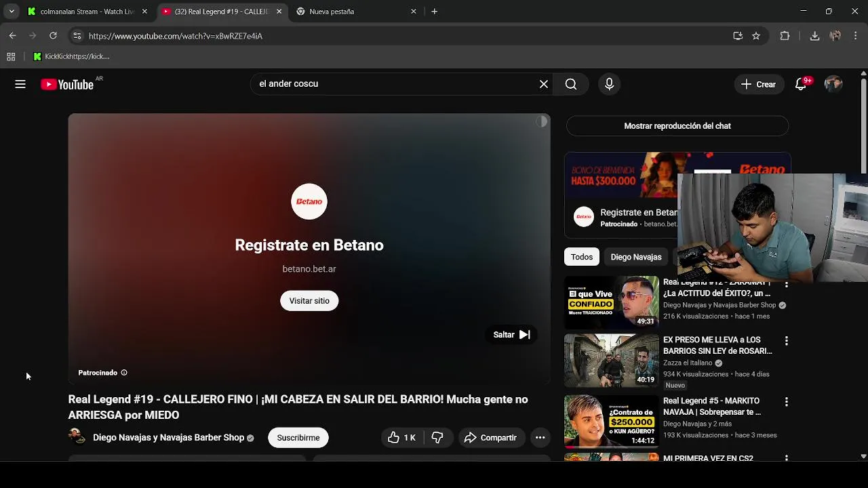
Task: Reload the page
Action: pyautogui.click(x=53, y=36)
